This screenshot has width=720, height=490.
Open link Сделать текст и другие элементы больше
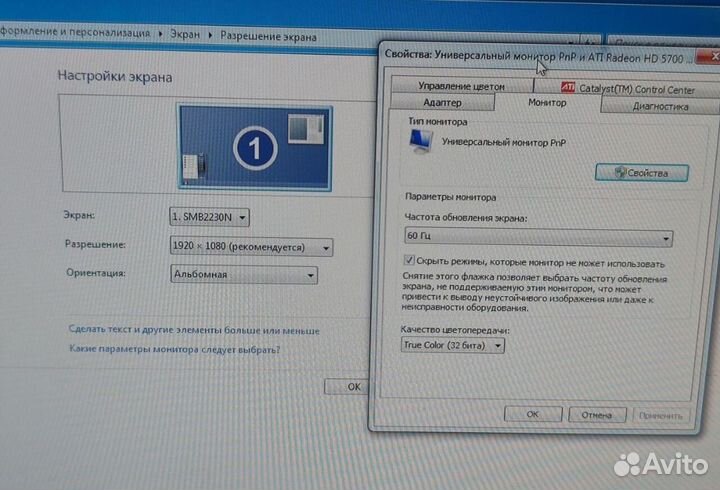tap(194, 330)
